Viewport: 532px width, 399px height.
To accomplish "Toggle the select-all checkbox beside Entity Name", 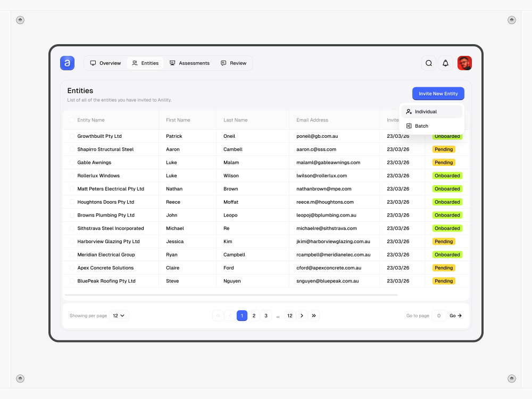I will click(x=72, y=120).
